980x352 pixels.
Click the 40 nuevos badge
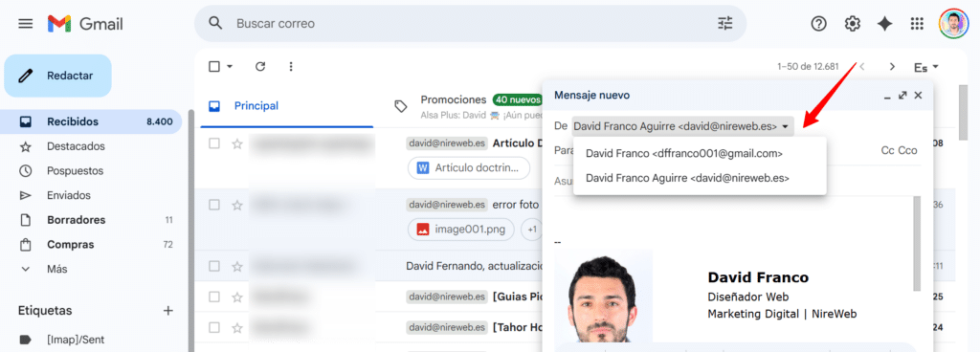(x=517, y=99)
